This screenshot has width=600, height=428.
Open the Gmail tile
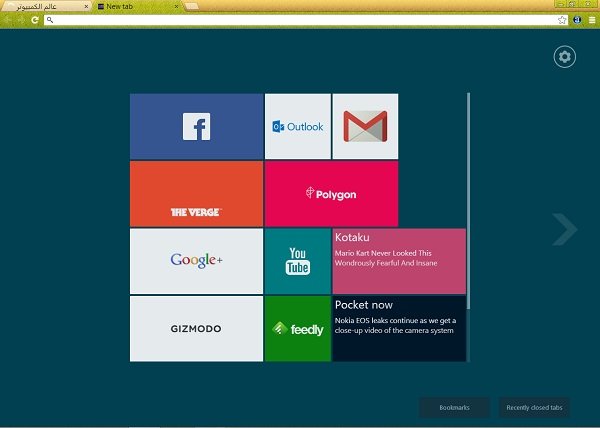(x=365, y=126)
